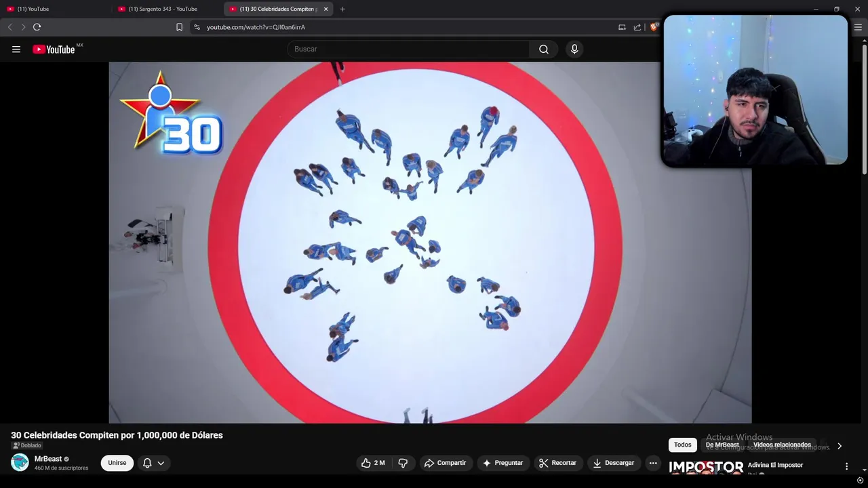Screen dimensions: 868x488
Task: Click the Recortar clip button
Action: click(557, 463)
